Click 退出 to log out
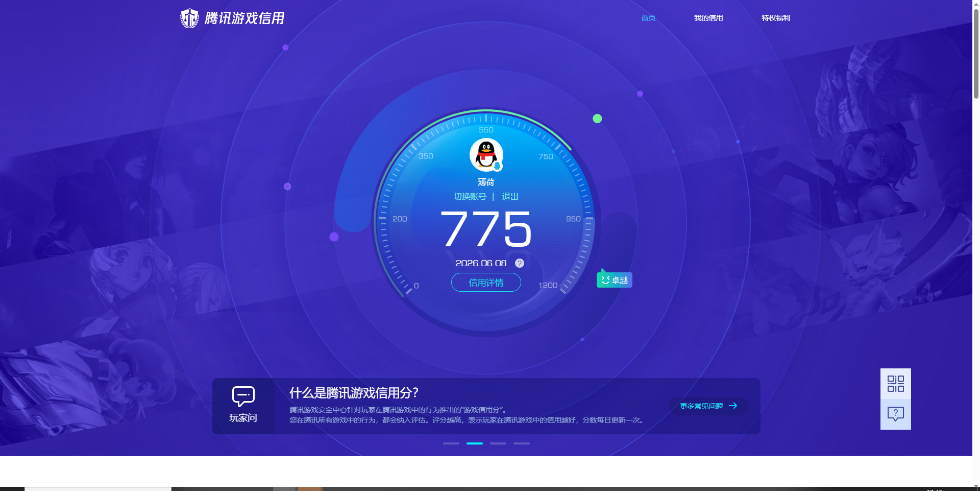 pyautogui.click(x=510, y=197)
